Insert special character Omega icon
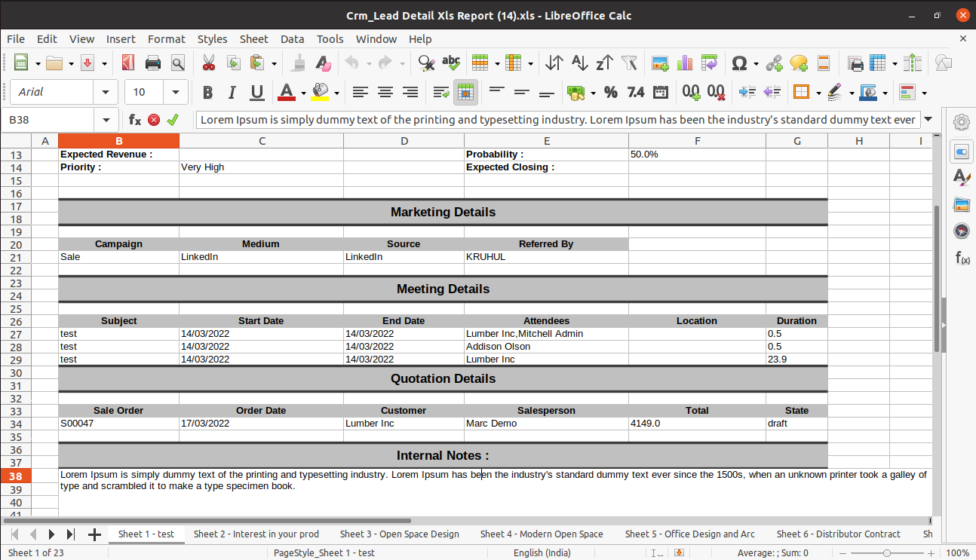 [740, 63]
